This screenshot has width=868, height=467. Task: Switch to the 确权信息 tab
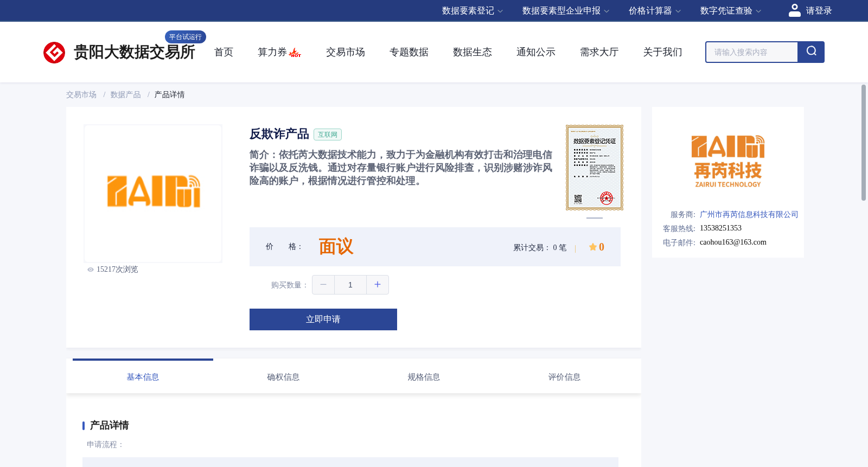tap(283, 377)
